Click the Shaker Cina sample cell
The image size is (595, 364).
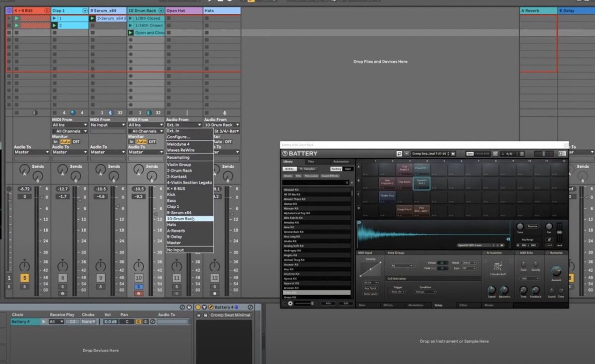[387, 196]
